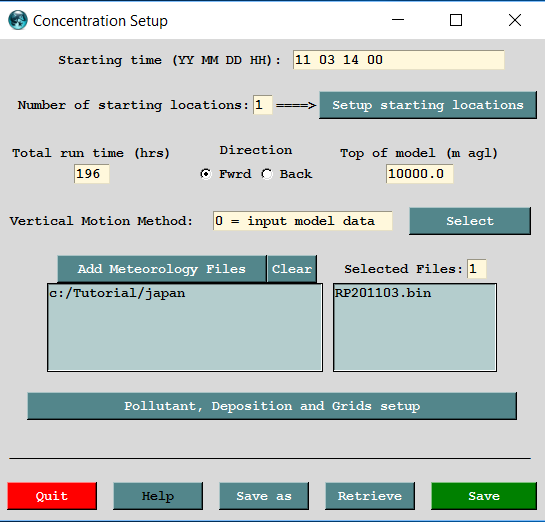Select the Fwrd direction radio button
545x522 pixels.
tap(206, 174)
